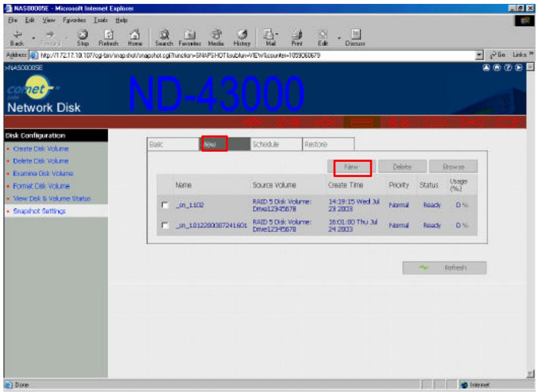
Task: Click the first round icon in banner corner
Action: pos(486,68)
